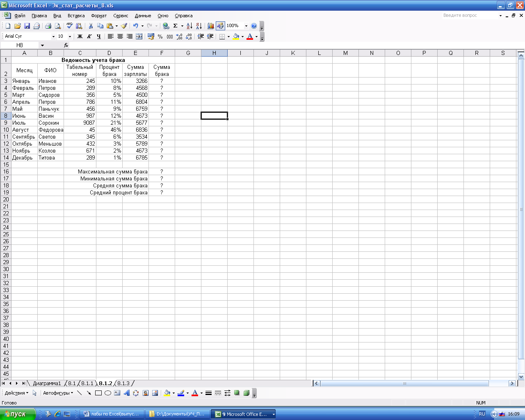Toggle Underline (Ч) formatting
Image resolution: width=525 pixels, height=420 pixels.
[99, 37]
